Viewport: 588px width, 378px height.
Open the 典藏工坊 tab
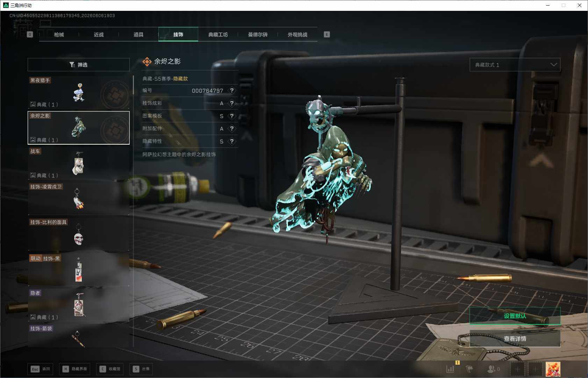click(218, 35)
